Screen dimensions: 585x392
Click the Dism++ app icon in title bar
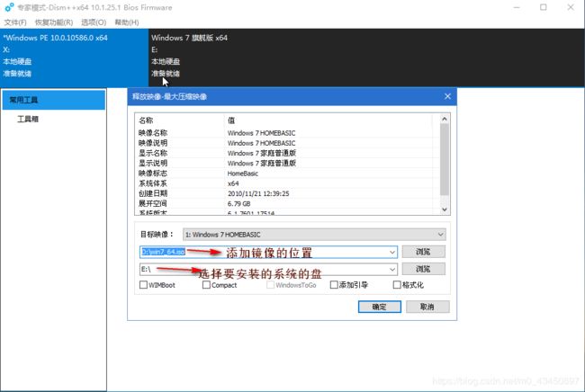tap(9, 7)
